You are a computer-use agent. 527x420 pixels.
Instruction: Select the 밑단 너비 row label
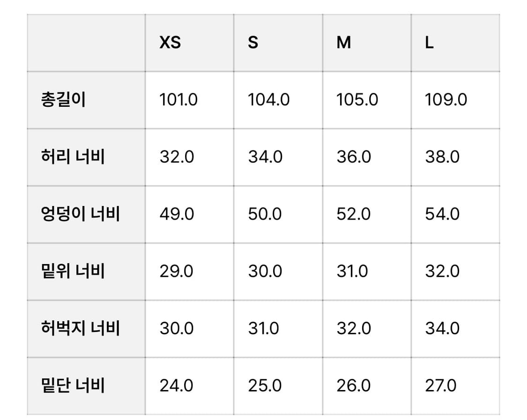coord(73,386)
